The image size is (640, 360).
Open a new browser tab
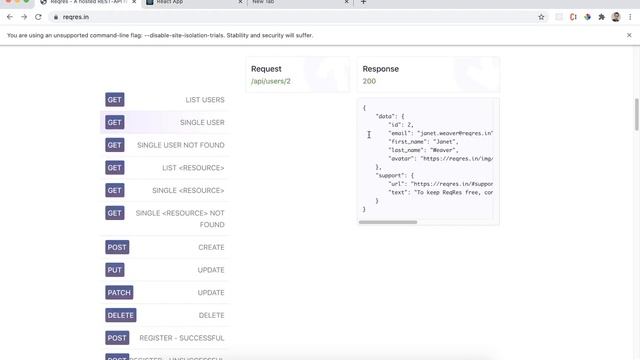pyautogui.click(x=363, y=2)
